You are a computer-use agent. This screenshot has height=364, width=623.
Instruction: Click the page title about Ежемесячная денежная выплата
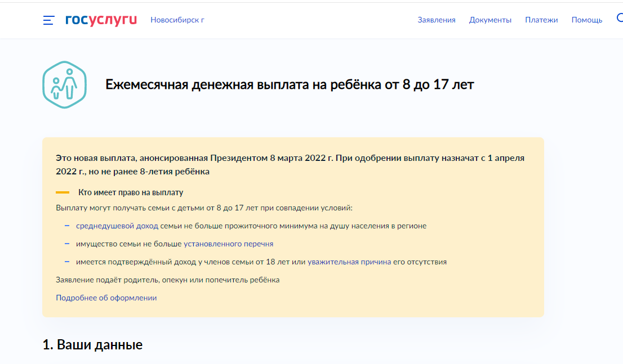pos(290,85)
